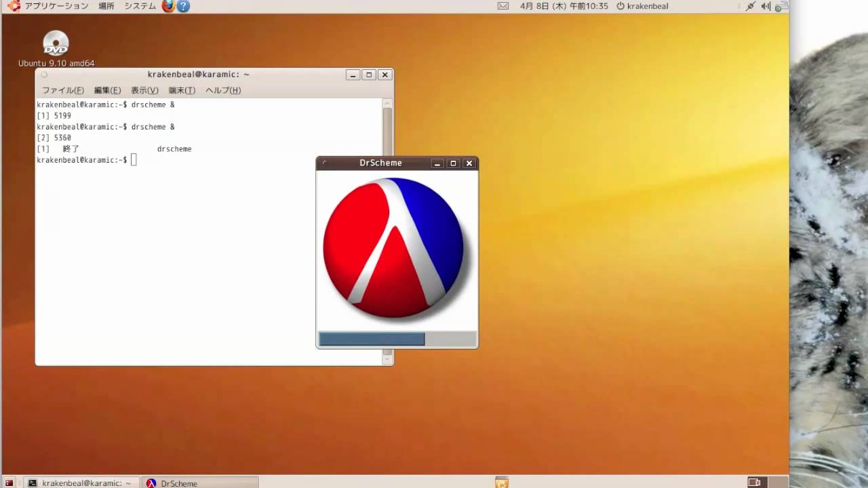Open the アプリケーション menu

[56, 6]
